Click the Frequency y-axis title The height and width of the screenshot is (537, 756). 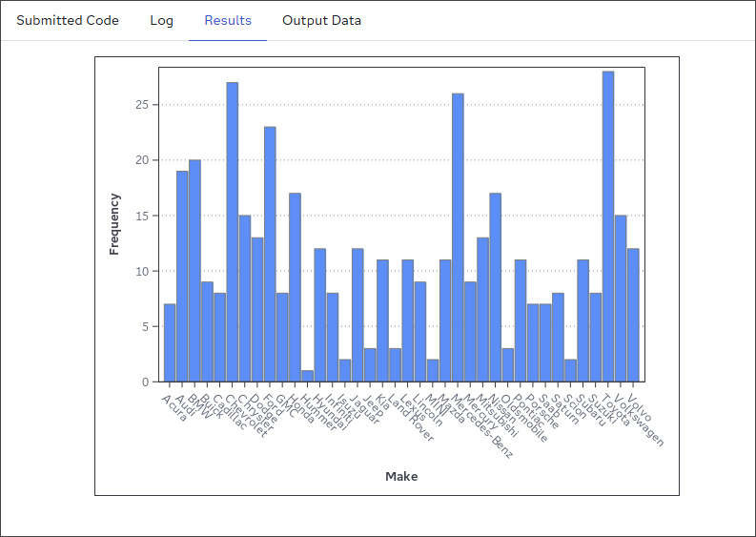[113, 224]
